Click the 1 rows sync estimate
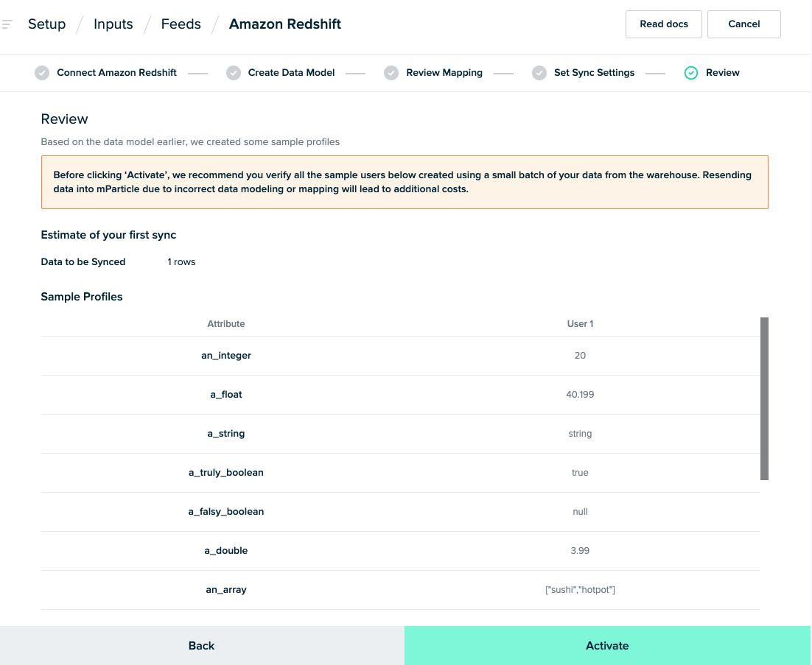 (x=181, y=262)
